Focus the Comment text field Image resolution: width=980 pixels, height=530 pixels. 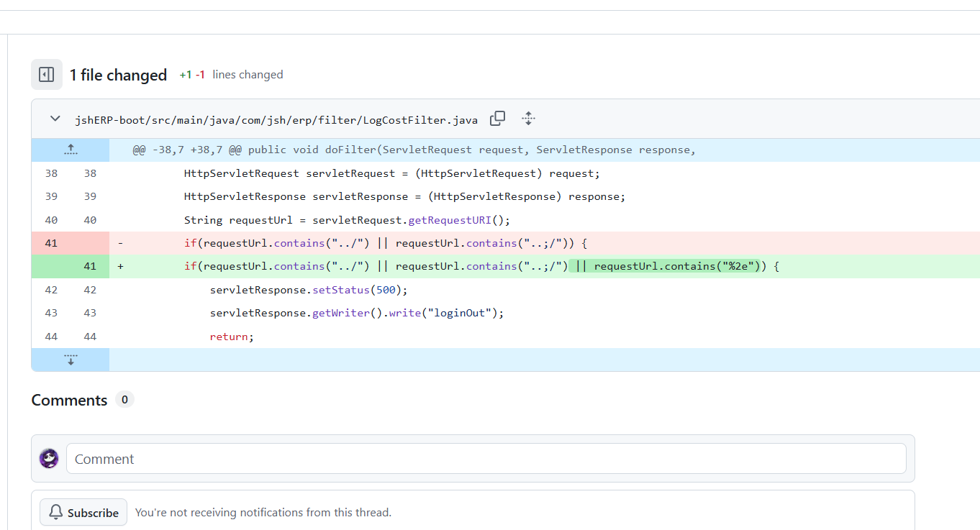[x=486, y=458]
